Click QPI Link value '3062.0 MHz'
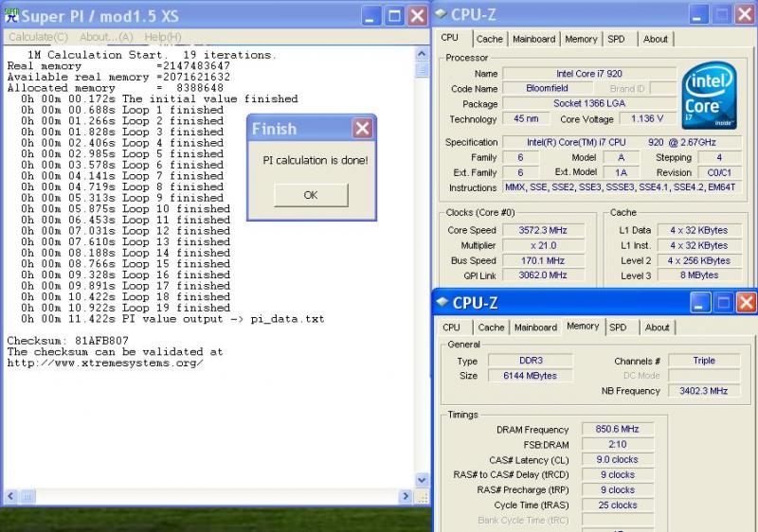The width and height of the screenshot is (758, 532). click(x=543, y=275)
